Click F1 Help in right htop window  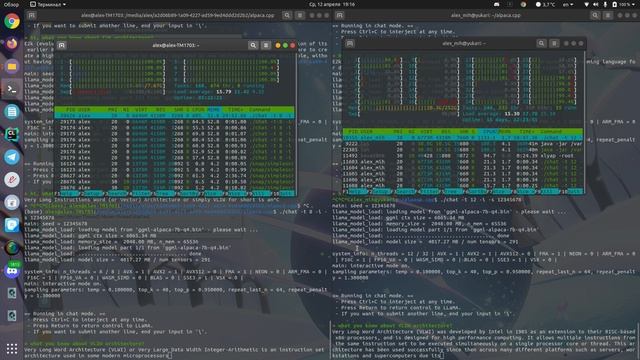tap(356, 191)
